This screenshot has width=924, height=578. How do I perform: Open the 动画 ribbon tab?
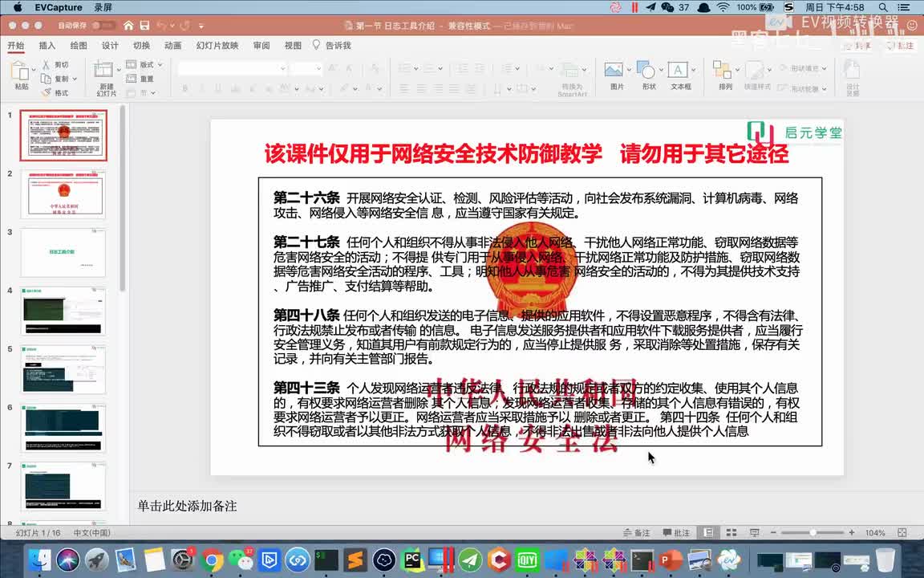pyautogui.click(x=172, y=46)
